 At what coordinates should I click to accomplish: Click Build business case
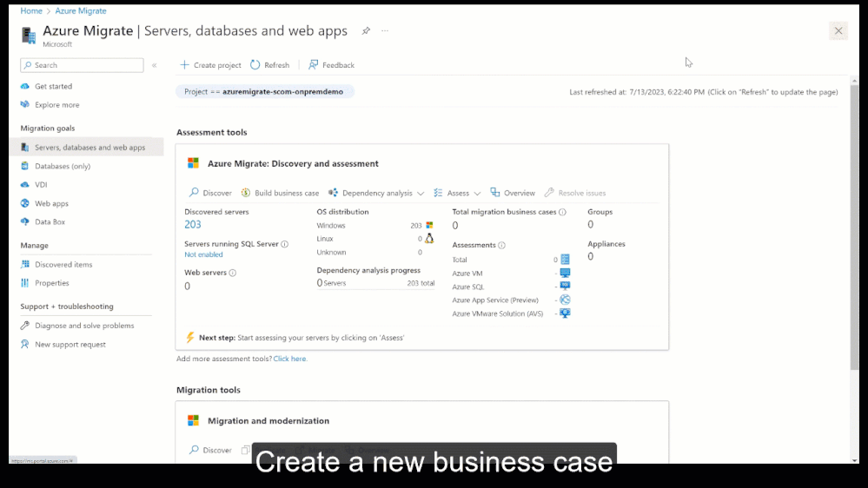click(280, 193)
